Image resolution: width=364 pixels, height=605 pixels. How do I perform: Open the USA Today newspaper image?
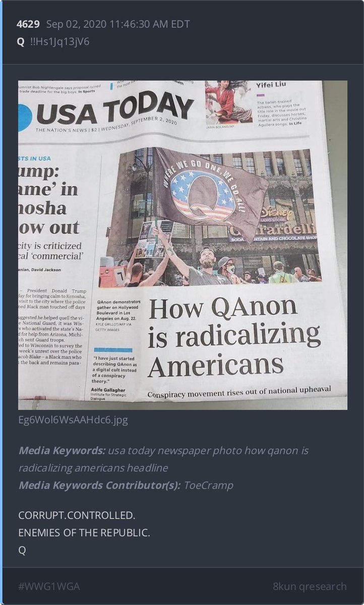click(x=183, y=245)
